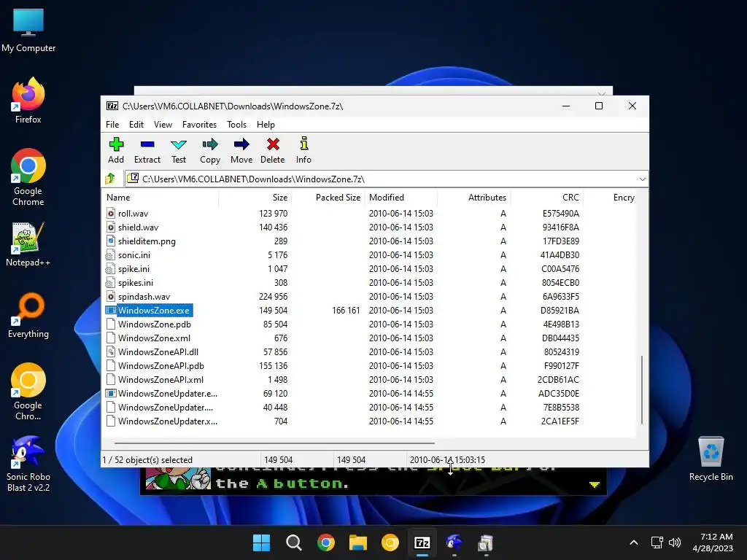Select the Notepad++ desktop icon
Screen dimensions: 747x560
point(28,244)
